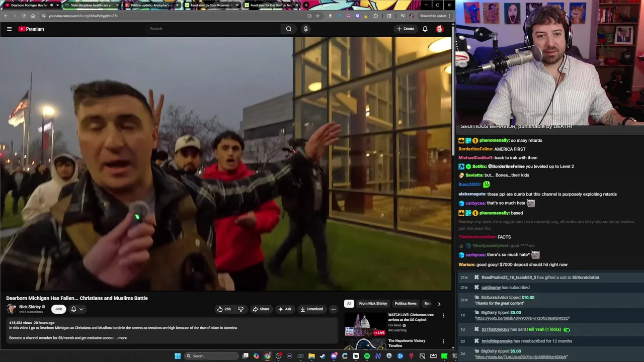Switch to State disciplines health care tab

click(91, 5)
